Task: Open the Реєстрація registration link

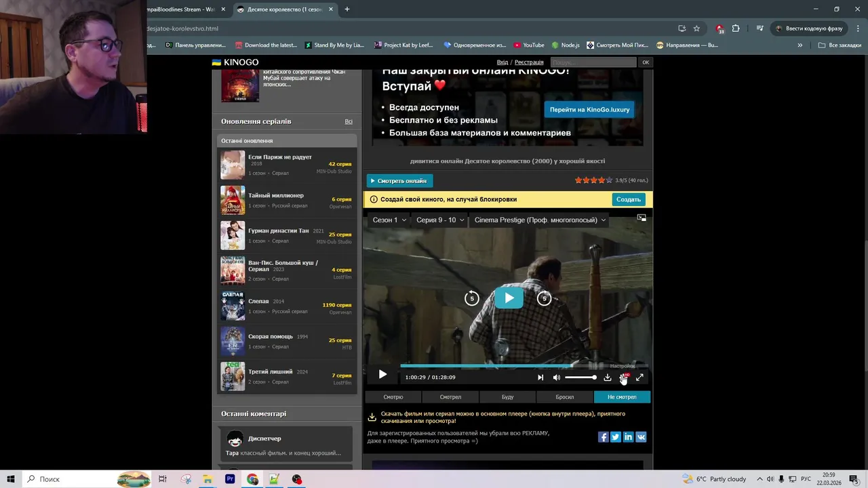Action: point(529,62)
